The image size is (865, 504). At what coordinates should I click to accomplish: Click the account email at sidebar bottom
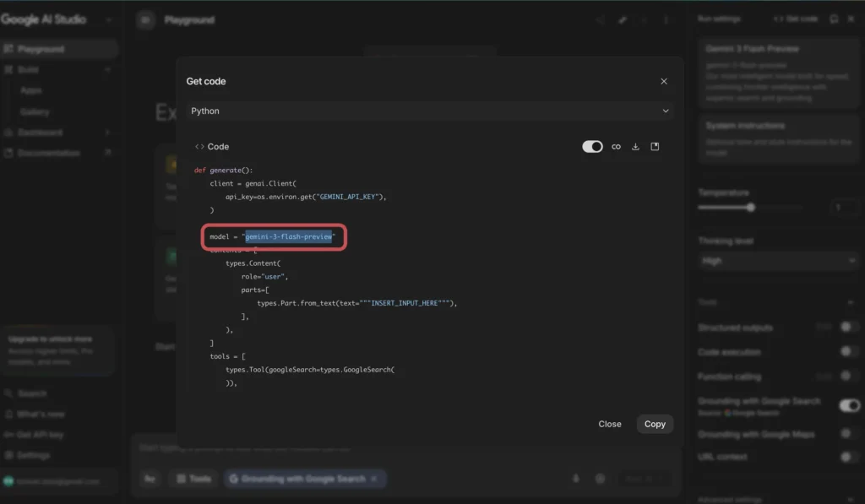[x=58, y=481]
